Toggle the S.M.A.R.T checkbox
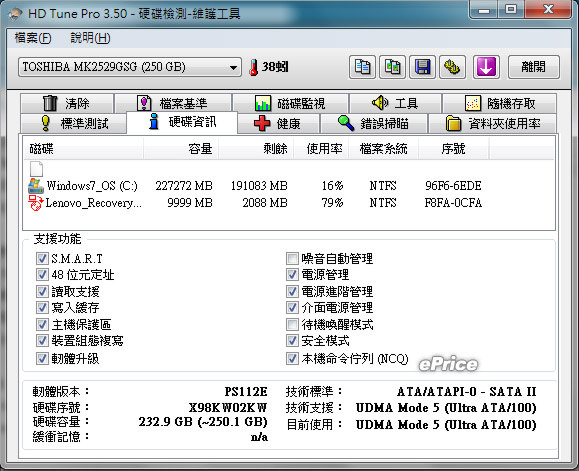This screenshot has width=579, height=471. pyautogui.click(x=42, y=258)
